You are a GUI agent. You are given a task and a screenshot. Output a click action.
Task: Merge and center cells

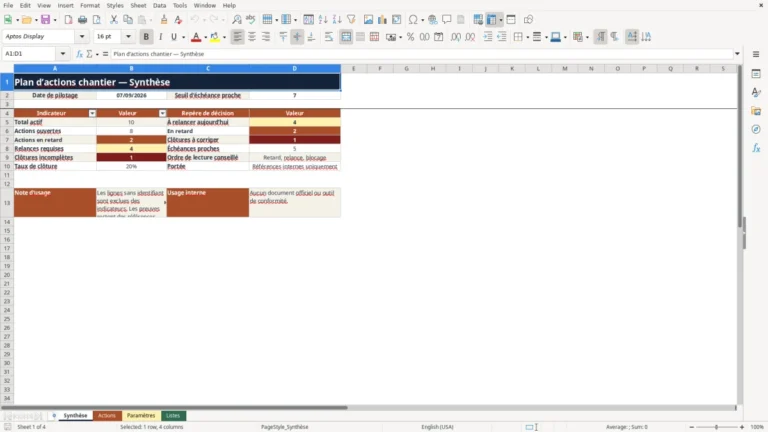point(346,37)
